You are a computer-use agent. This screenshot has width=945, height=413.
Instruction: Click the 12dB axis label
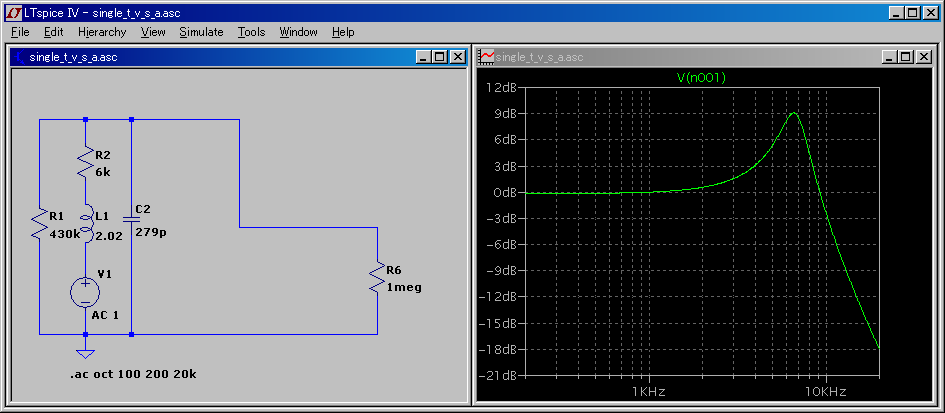coord(501,88)
